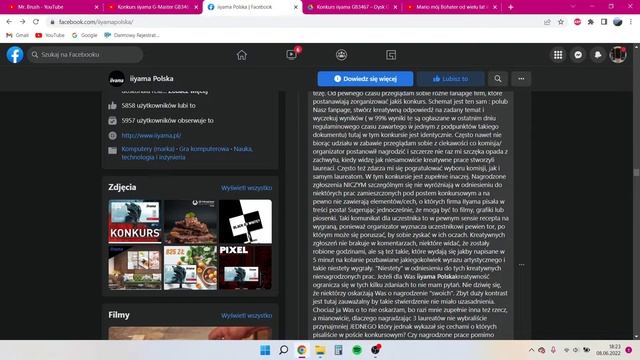Screen dimensions: 640x360
Task: Open the Komputery (marka) category link
Action: tap(148, 149)
